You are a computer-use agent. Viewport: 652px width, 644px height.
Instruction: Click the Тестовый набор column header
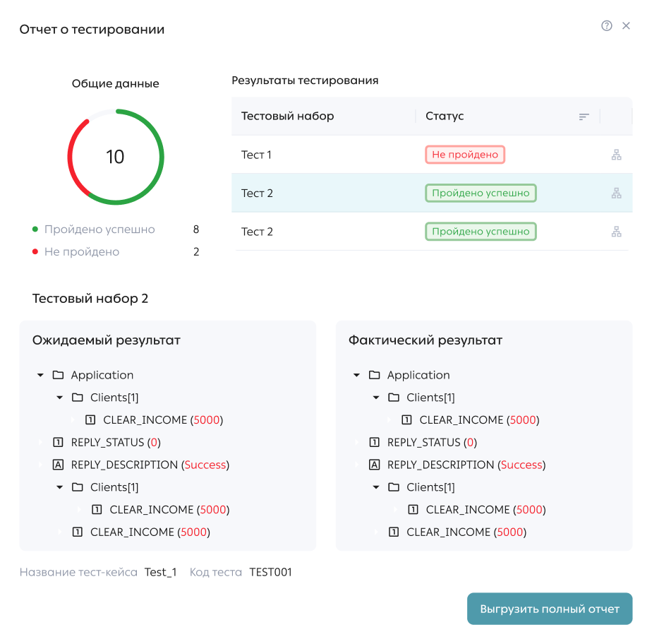[289, 116]
